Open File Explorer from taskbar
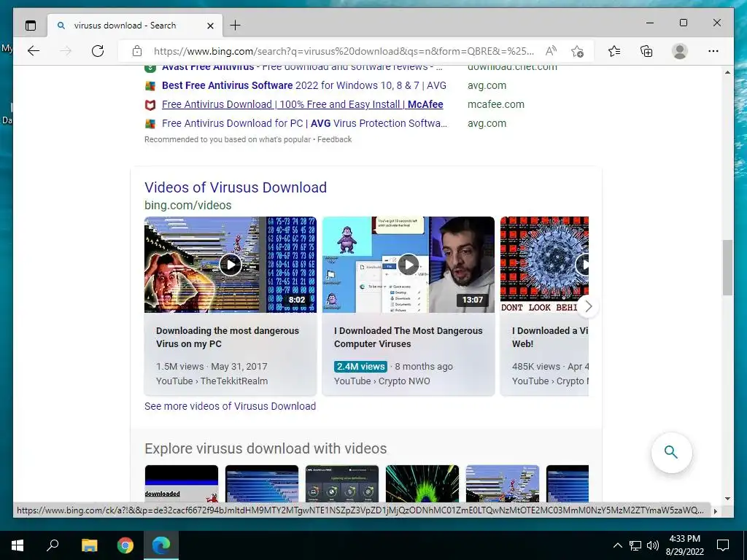Screen dimensions: 747x560 click(x=89, y=545)
